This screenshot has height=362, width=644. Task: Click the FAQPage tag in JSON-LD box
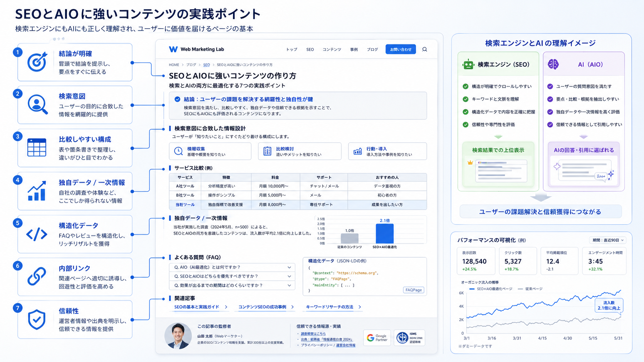[x=414, y=290]
